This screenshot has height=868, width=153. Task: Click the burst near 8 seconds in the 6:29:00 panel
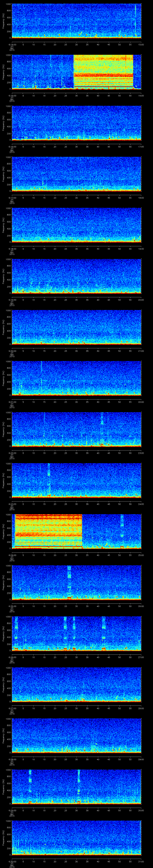[x=30, y=786]
